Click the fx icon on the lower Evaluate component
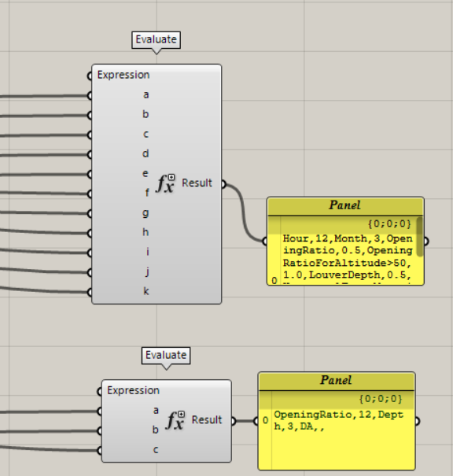 (175, 420)
